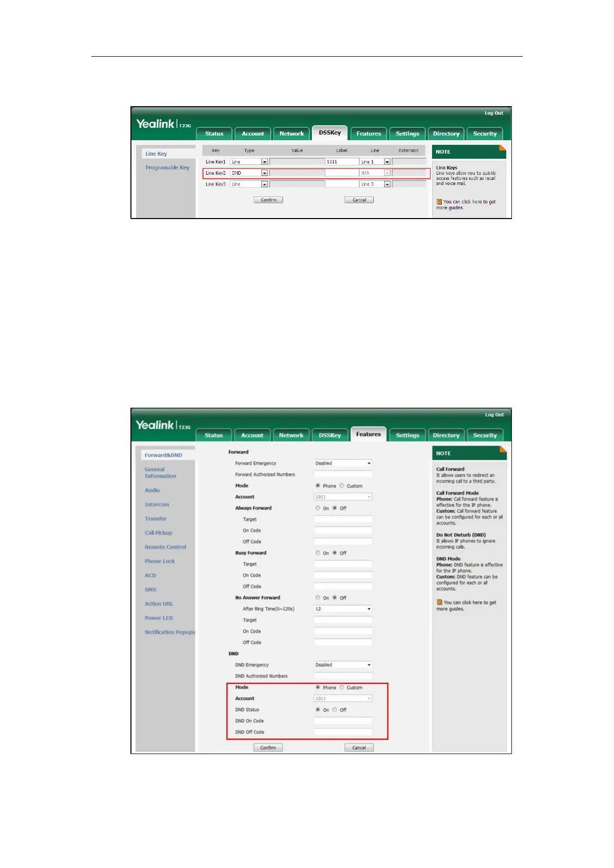The image size is (614, 868).
Task: Turn Busy Forward On
Action: (x=318, y=553)
